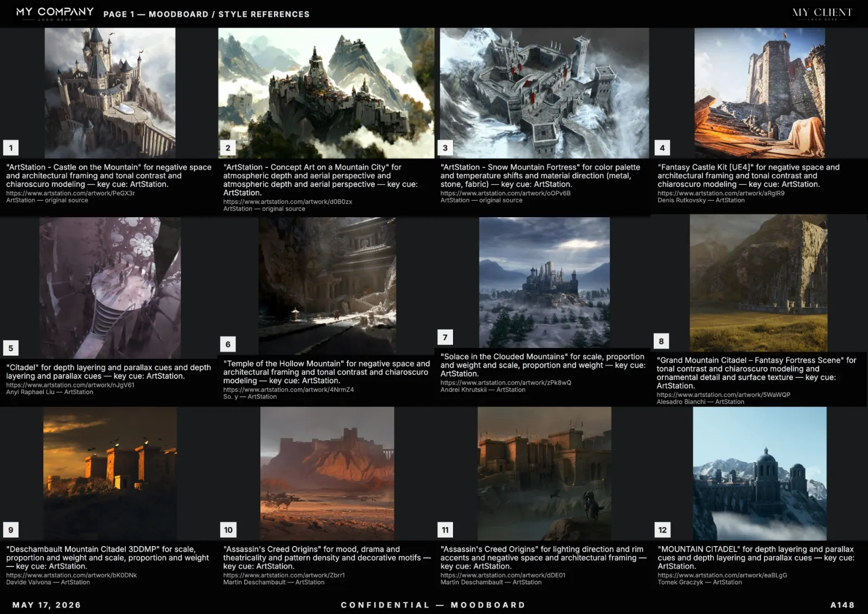The height and width of the screenshot is (614, 868).
Task: Follow the URL under Grand Mountain Citadel caption
Action: click(723, 395)
